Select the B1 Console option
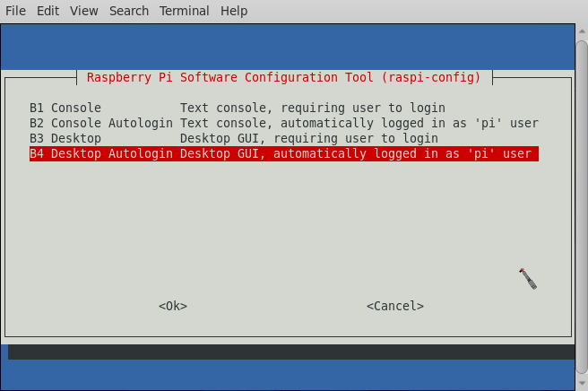Screen dimensions: 588x391 point(284,109)
